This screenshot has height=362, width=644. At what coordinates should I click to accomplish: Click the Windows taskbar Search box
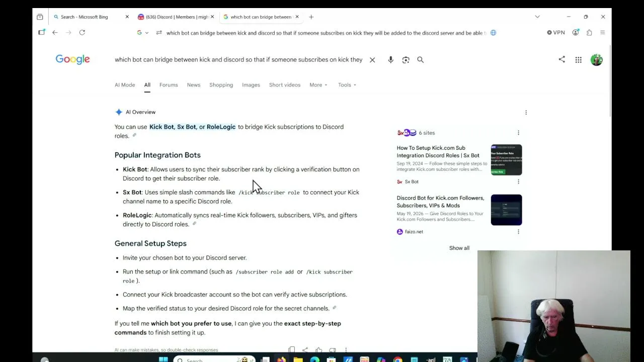click(214, 359)
